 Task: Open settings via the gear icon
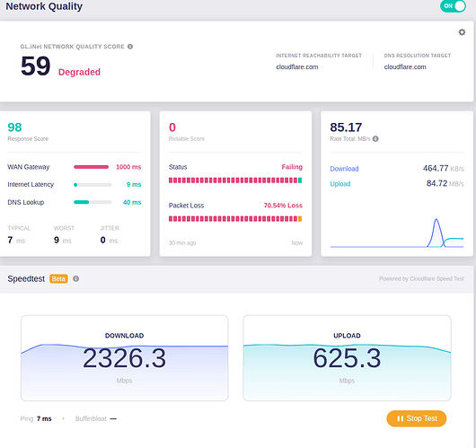(x=462, y=32)
